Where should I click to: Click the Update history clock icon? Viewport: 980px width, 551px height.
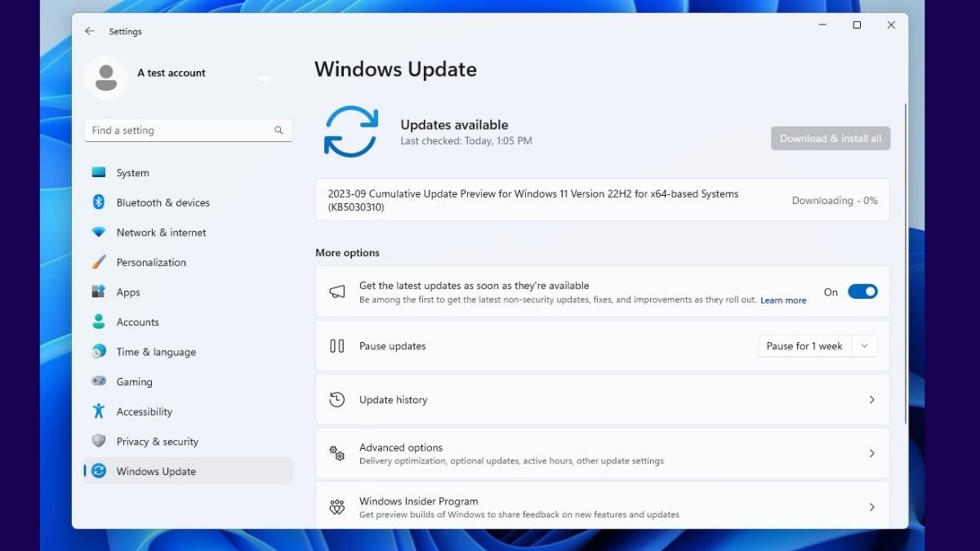337,400
